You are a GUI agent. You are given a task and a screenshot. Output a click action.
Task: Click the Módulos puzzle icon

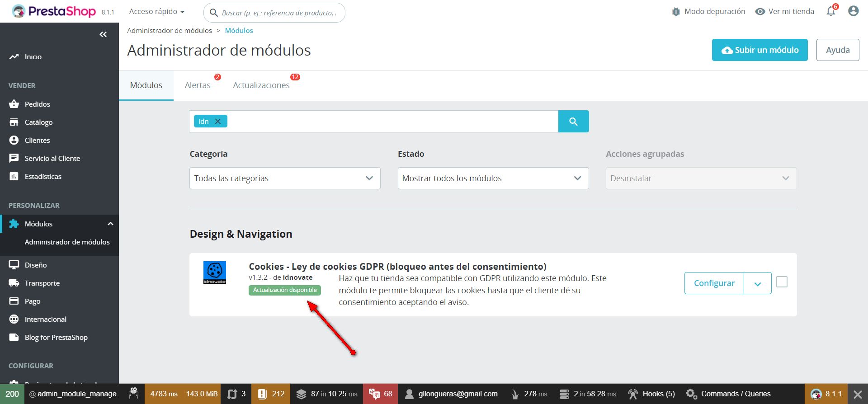point(14,224)
